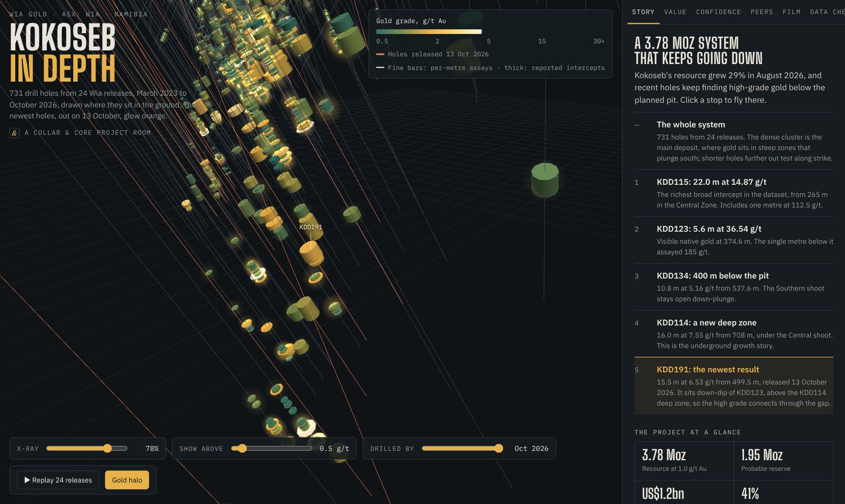Select story stop KDD115: 22.0 m at 14.87 g/t
Image resolution: width=845 pixels, height=504 pixels.
point(734,193)
